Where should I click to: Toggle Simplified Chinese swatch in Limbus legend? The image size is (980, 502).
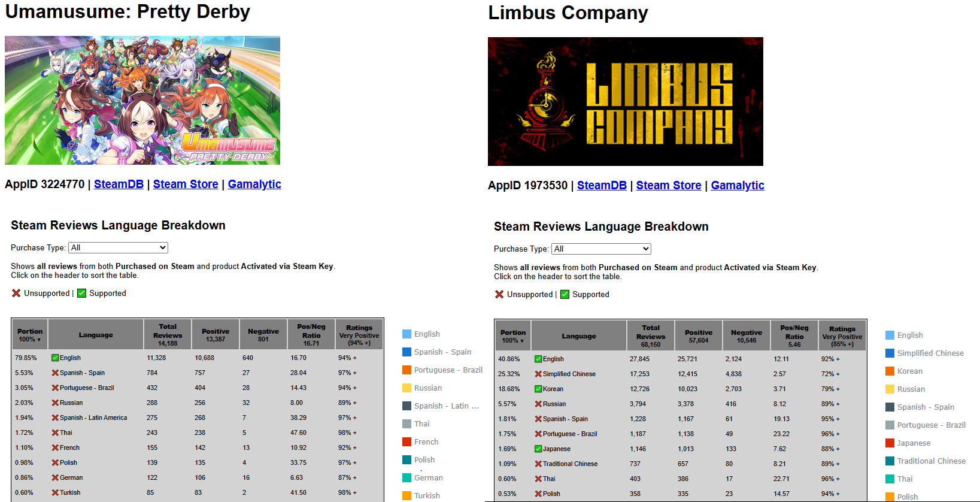tap(890, 353)
